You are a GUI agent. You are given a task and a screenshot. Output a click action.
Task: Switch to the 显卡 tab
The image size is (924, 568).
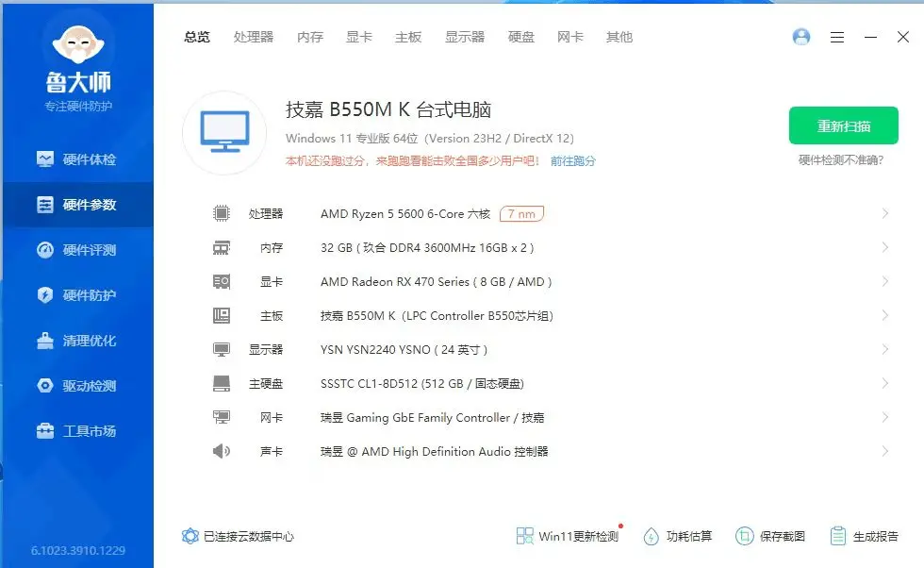click(x=359, y=37)
